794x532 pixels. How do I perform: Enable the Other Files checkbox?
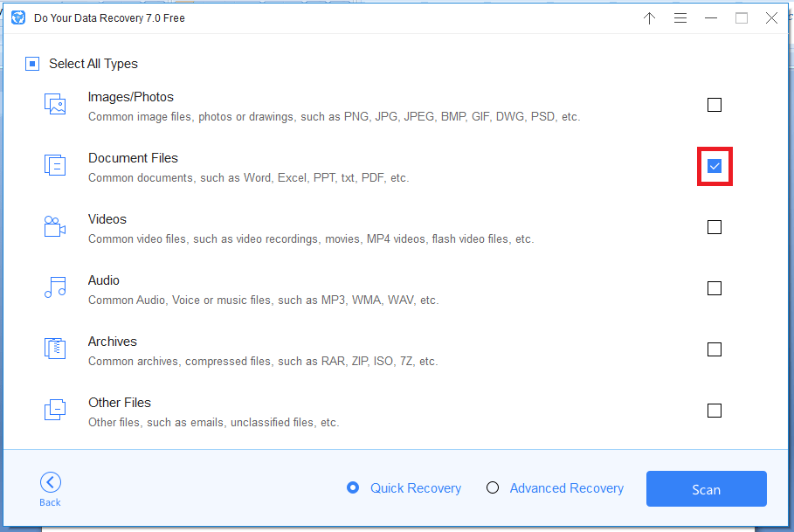pos(714,411)
